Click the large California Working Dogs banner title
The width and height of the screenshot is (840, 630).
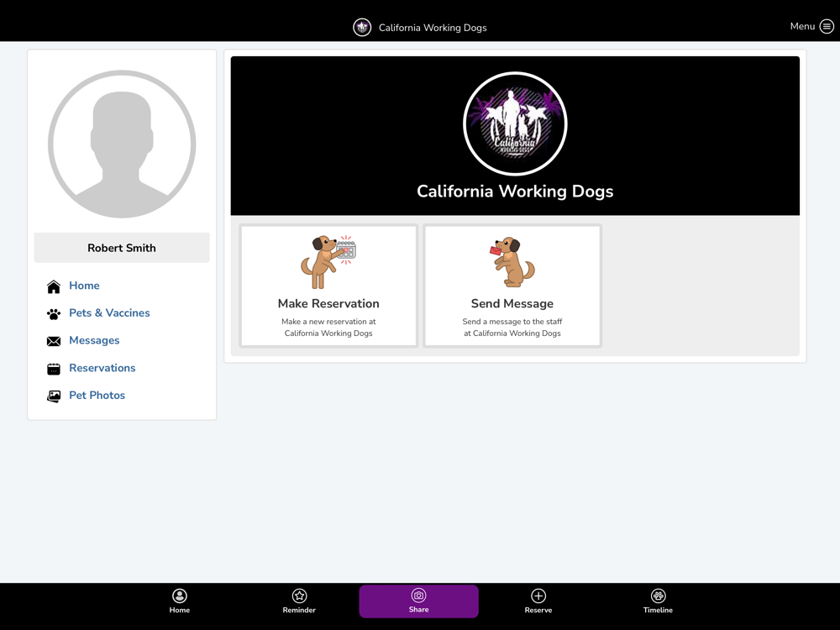point(515,192)
